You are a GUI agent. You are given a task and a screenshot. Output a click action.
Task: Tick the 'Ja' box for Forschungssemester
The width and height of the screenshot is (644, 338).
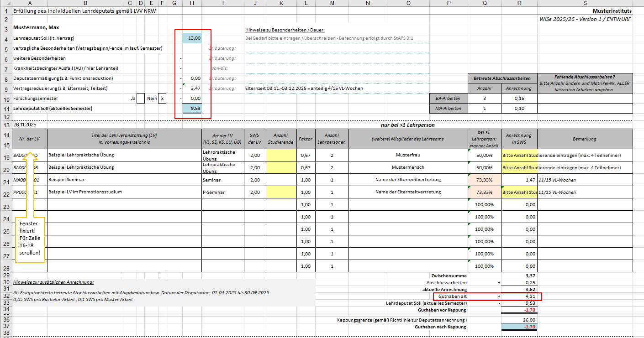[x=141, y=98]
